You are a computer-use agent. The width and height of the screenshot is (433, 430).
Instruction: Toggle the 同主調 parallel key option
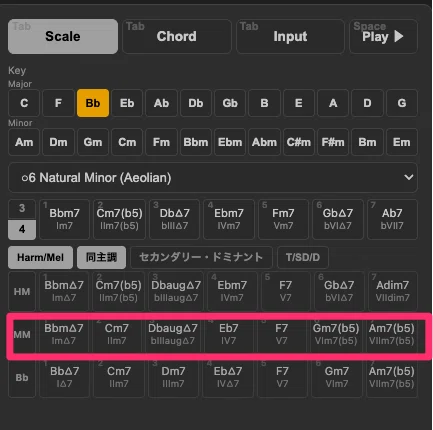pos(101,257)
